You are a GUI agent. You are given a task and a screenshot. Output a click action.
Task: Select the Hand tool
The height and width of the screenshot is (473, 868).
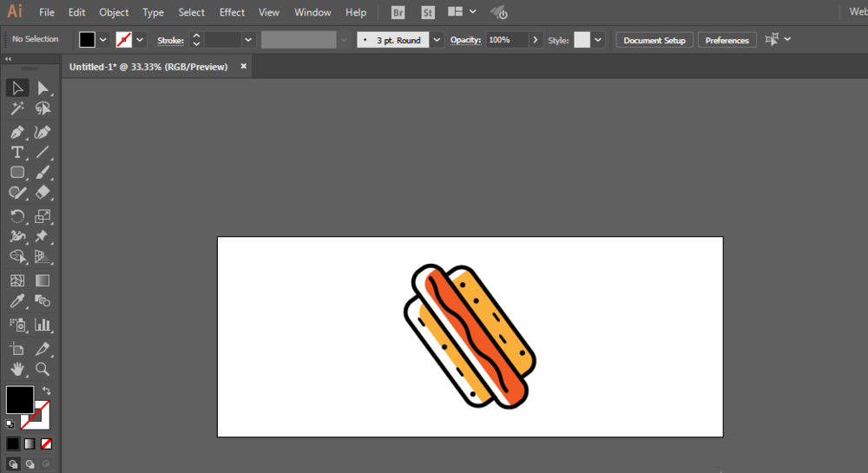click(x=16, y=370)
